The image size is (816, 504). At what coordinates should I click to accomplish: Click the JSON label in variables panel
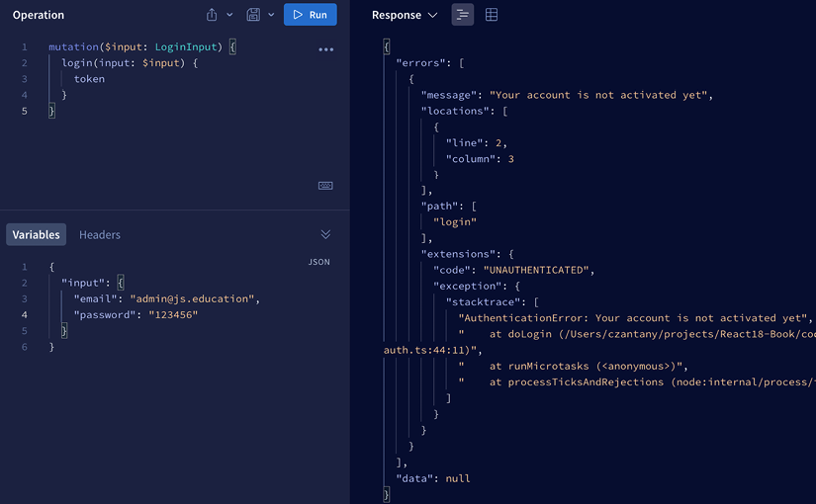[x=318, y=262]
